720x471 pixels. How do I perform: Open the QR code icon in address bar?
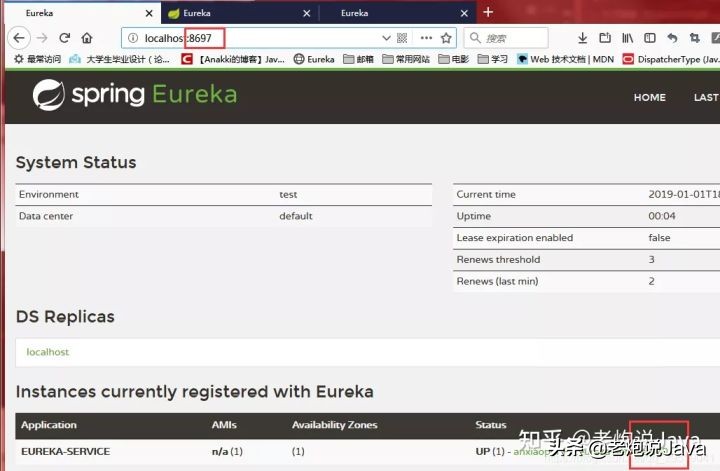402,38
